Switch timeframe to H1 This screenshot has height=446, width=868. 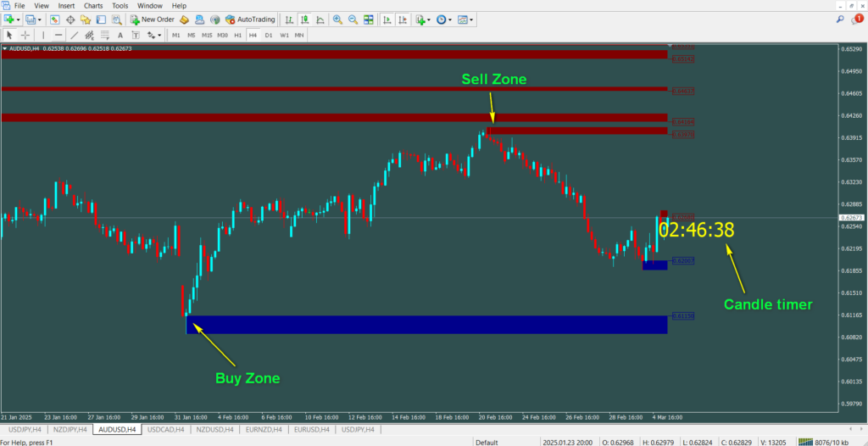coord(237,36)
